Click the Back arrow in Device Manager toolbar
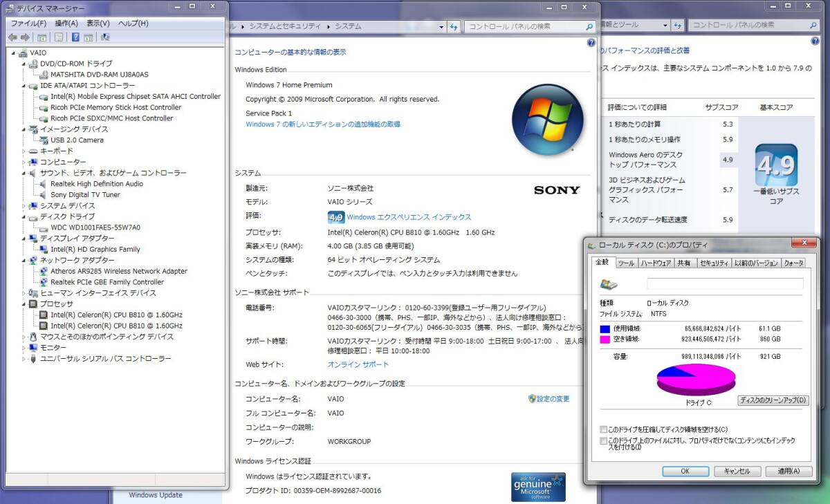 click(x=12, y=37)
